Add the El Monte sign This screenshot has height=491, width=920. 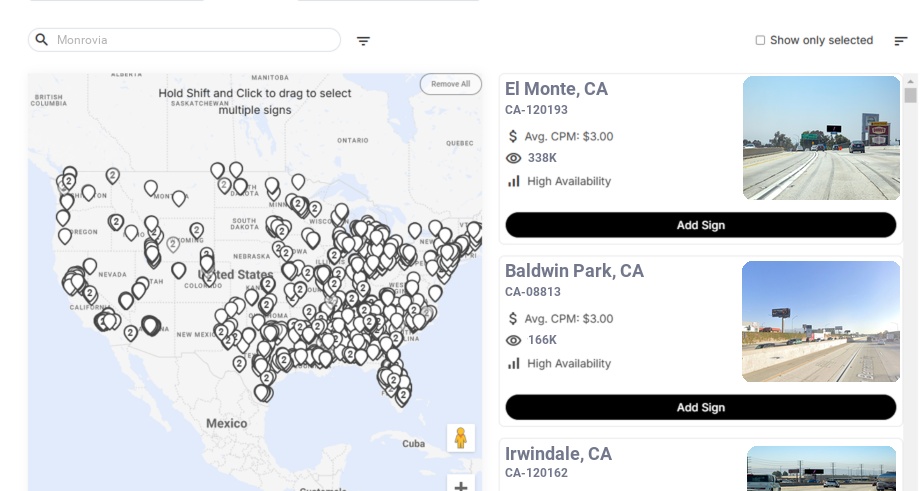(700, 225)
